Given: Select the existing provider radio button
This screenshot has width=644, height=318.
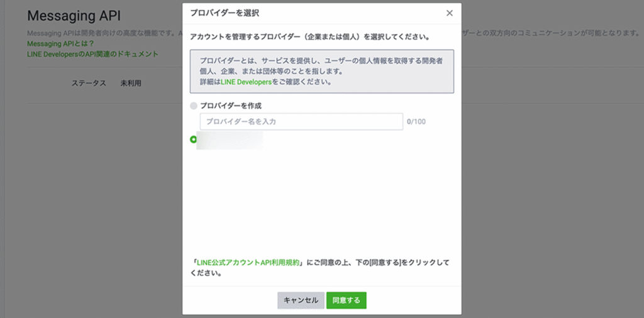Looking at the screenshot, I should click(194, 140).
